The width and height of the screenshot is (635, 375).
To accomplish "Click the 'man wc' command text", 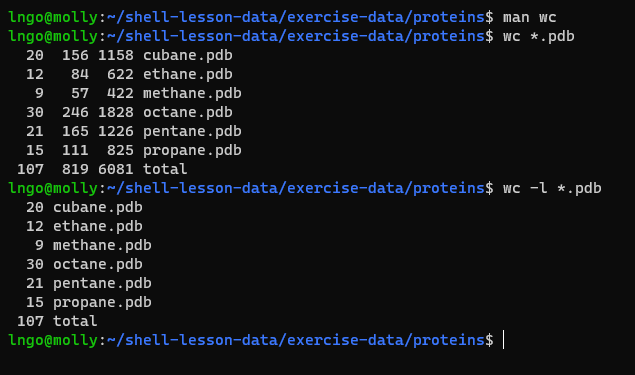I will [x=529, y=17].
